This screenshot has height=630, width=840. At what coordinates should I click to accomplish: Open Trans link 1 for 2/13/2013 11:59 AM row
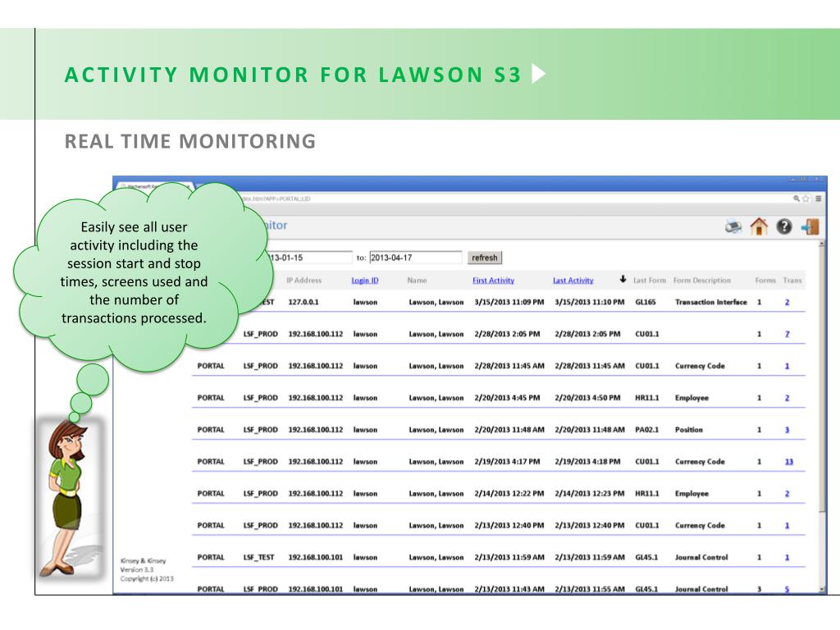coord(787,557)
